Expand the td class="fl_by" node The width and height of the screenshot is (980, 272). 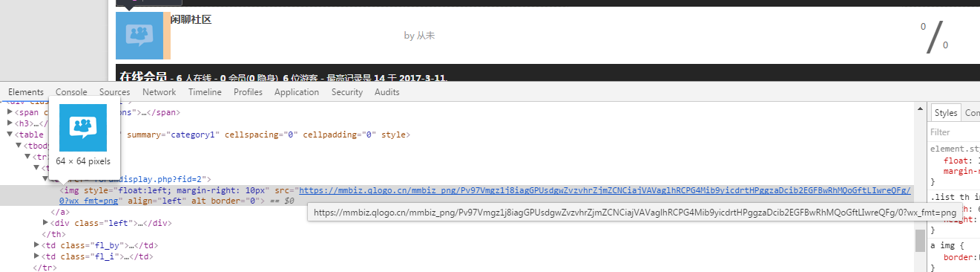click(x=37, y=245)
